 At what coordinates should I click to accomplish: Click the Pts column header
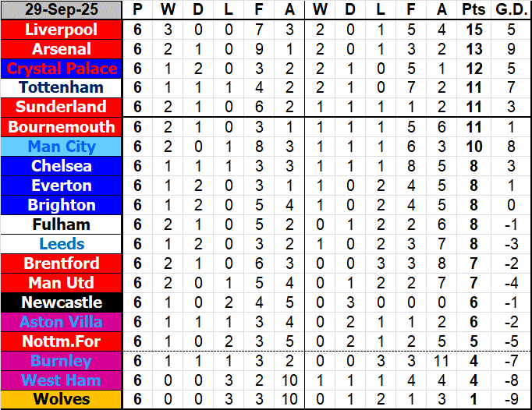click(473, 10)
